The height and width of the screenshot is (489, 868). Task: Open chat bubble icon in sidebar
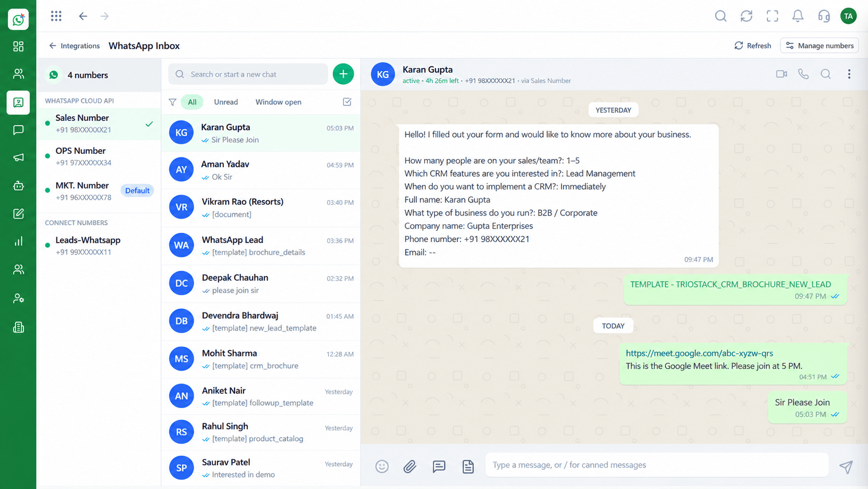[x=18, y=129]
